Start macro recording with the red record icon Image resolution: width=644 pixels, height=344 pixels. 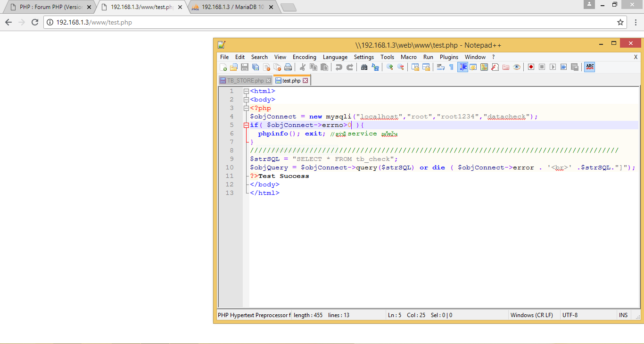(531, 67)
